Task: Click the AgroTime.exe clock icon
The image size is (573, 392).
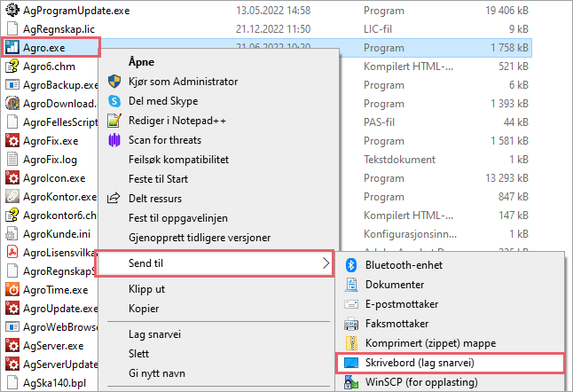Action: pos(12,290)
